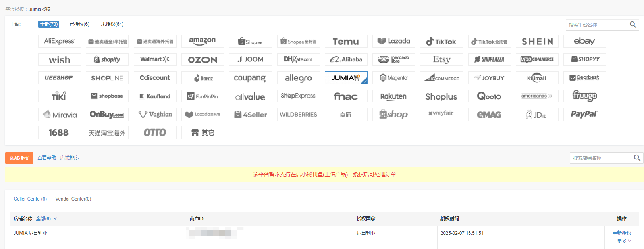This screenshot has width=644, height=249.
Task: Select the AliExpress platform logo
Action: (60, 41)
